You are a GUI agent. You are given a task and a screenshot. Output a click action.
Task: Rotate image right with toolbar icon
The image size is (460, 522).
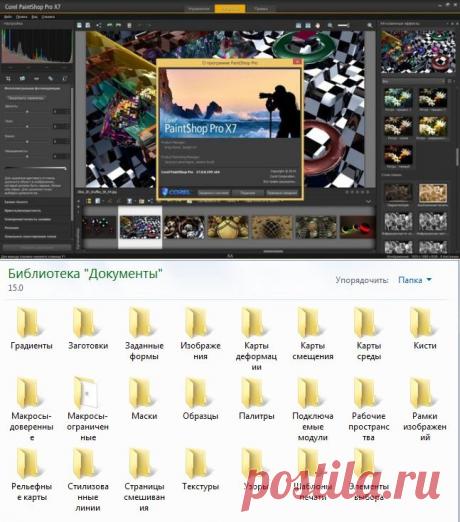pos(118,25)
